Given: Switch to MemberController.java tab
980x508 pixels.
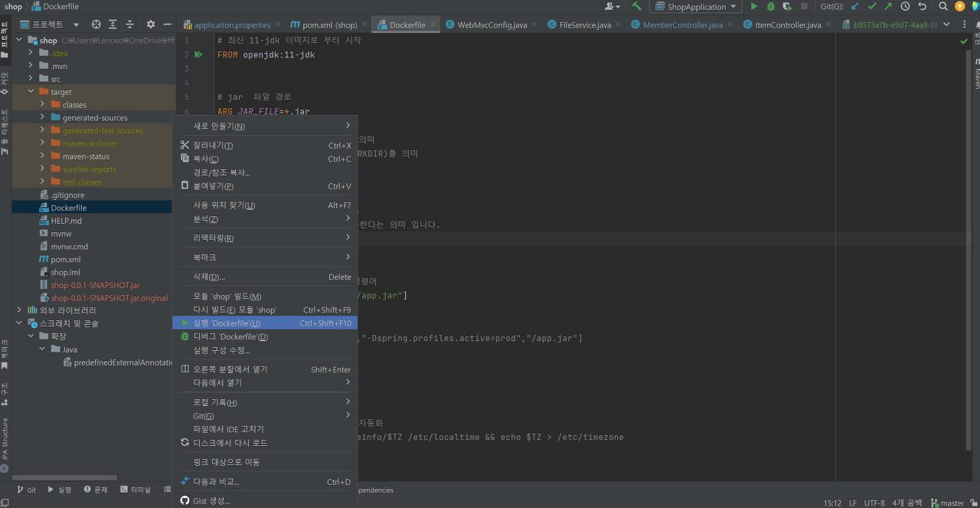Looking at the screenshot, I should coord(682,25).
